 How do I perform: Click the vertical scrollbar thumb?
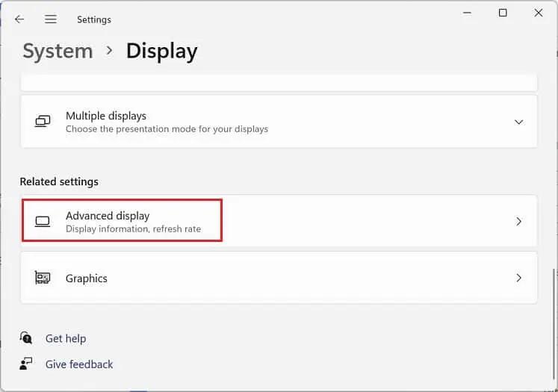[x=554, y=324]
